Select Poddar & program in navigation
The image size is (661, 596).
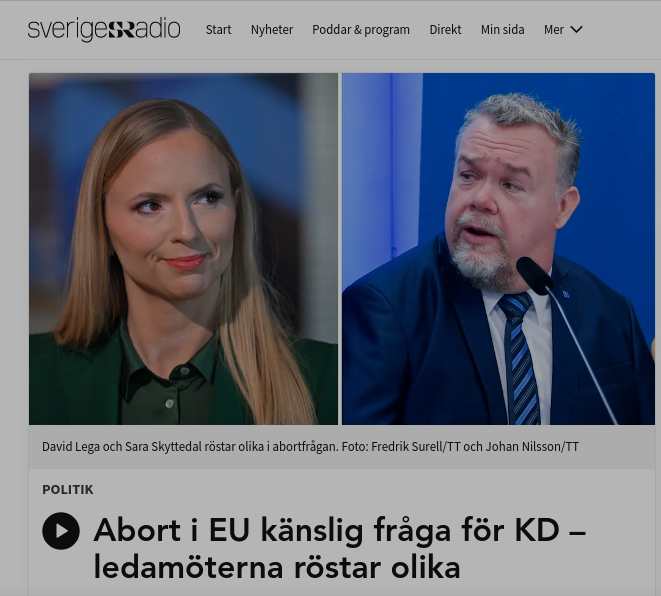point(361,30)
